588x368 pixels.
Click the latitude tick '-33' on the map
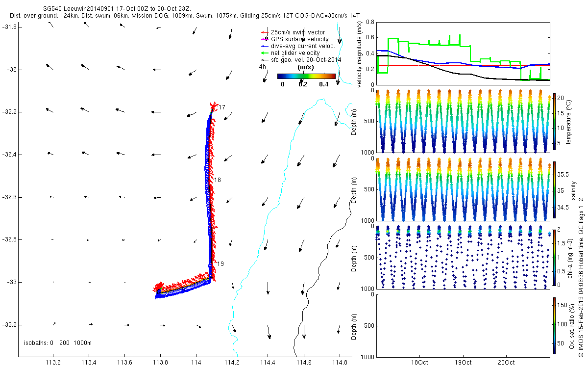click(12, 282)
